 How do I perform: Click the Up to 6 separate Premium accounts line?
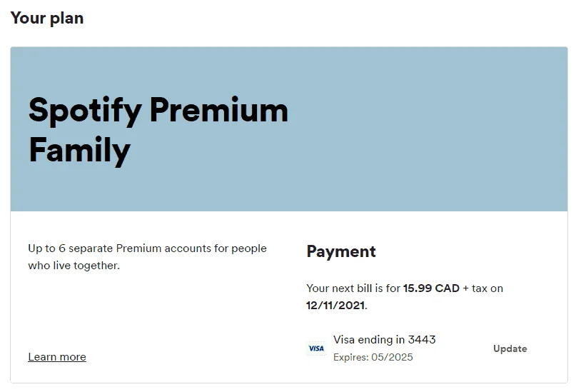(x=147, y=248)
